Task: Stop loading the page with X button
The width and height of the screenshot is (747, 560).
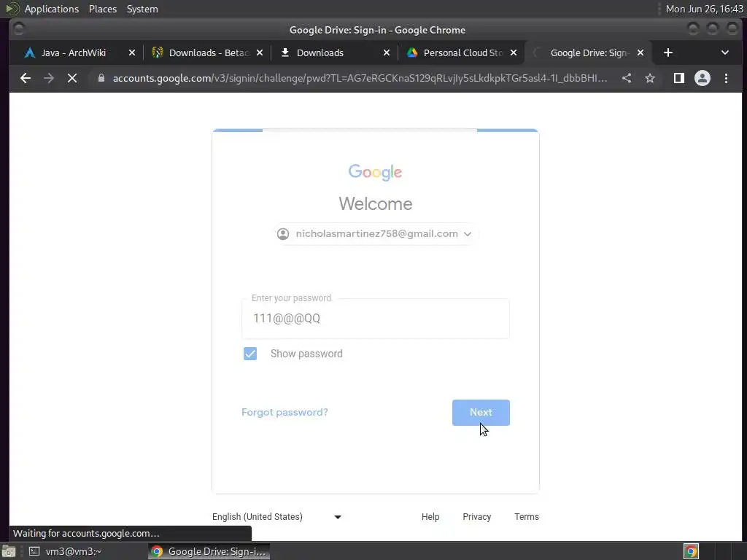Action: click(72, 78)
